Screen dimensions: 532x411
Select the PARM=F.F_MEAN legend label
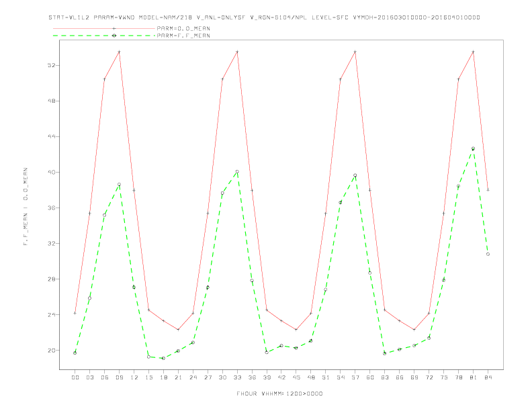tap(183, 36)
